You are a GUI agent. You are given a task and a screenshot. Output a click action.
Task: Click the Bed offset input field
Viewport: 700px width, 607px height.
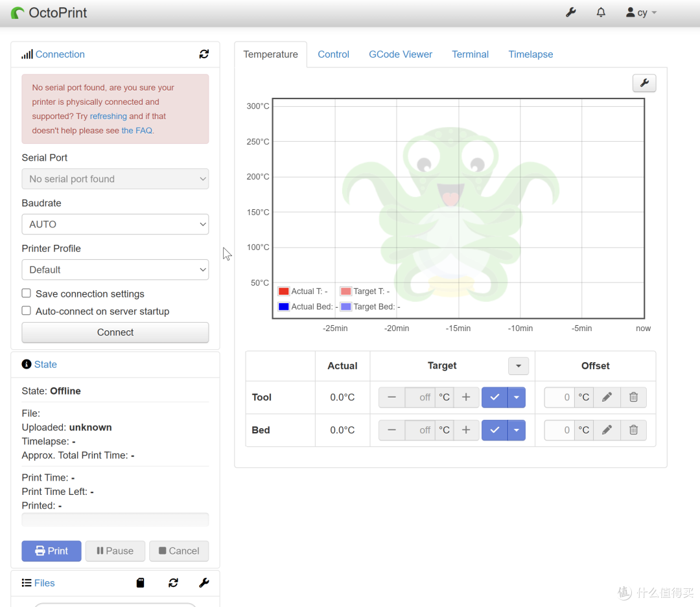click(559, 429)
